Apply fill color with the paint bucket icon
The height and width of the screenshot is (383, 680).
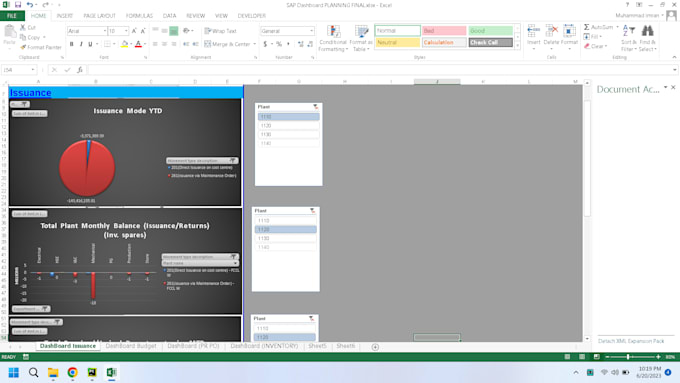(124, 44)
